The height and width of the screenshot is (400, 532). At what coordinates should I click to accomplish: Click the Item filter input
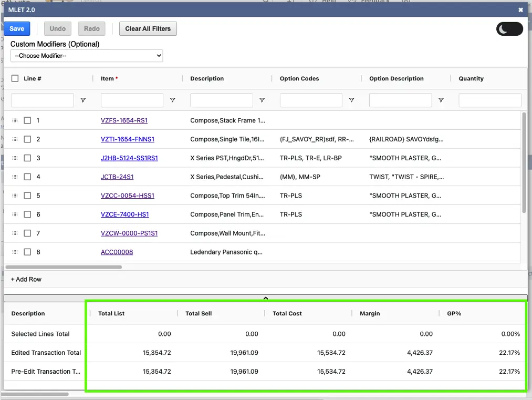point(132,100)
